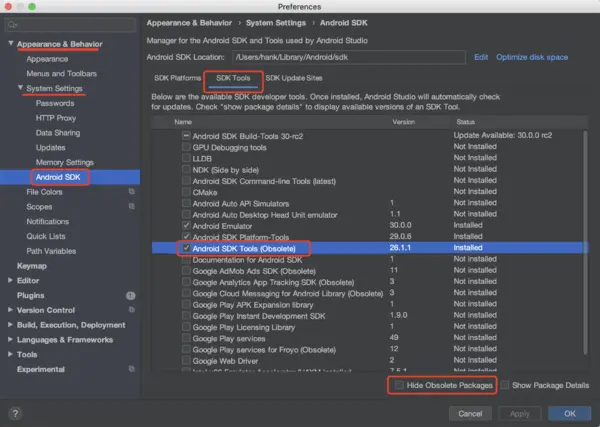This screenshot has height=427, width=600.
Task: Click the search magnifier icon in sidebar
Action: coord(12,25)
